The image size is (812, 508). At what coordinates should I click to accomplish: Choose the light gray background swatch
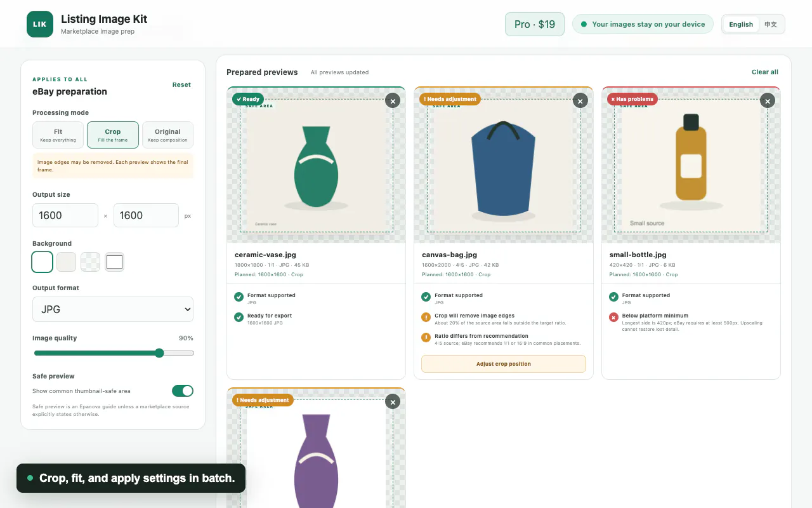click(x=67, y=262)
